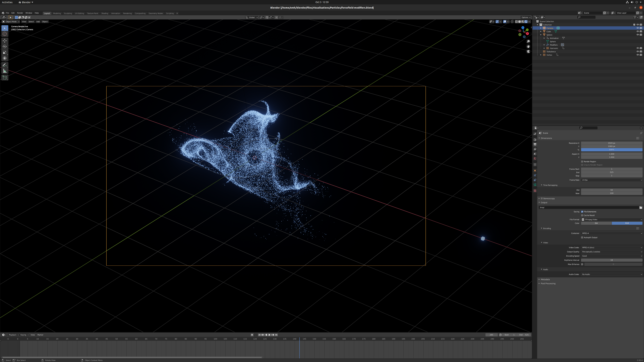Enable the Cache Result checkbox
644x362 pixels.
coord(582,215)
